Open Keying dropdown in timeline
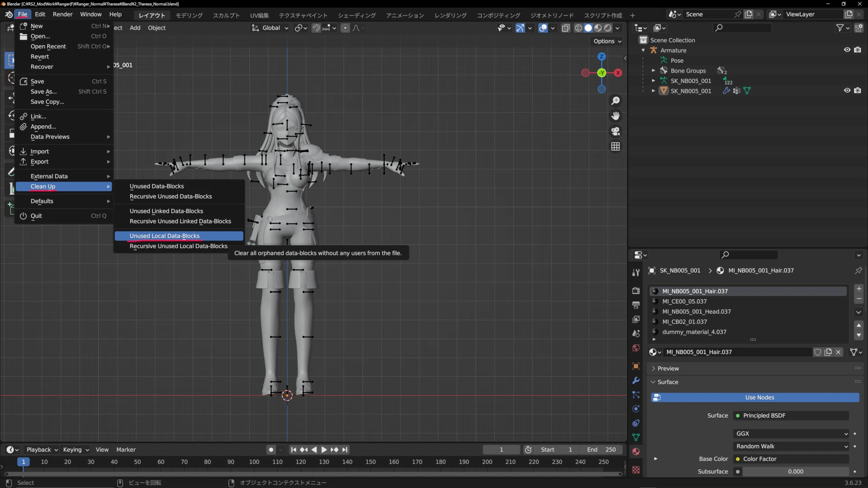This screenshot has width=868, height=488. 76,450
